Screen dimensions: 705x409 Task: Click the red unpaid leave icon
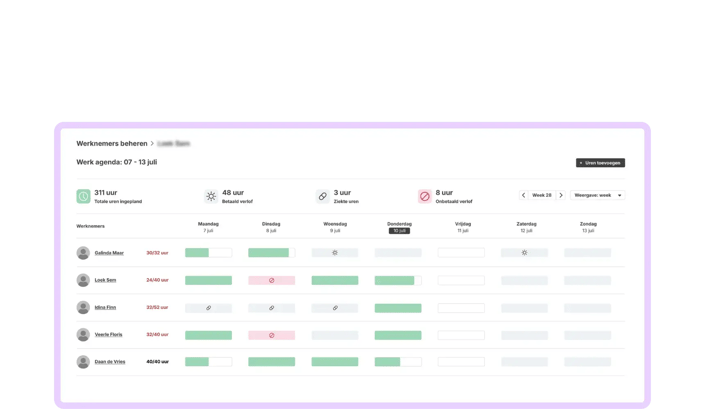(424, 196)
